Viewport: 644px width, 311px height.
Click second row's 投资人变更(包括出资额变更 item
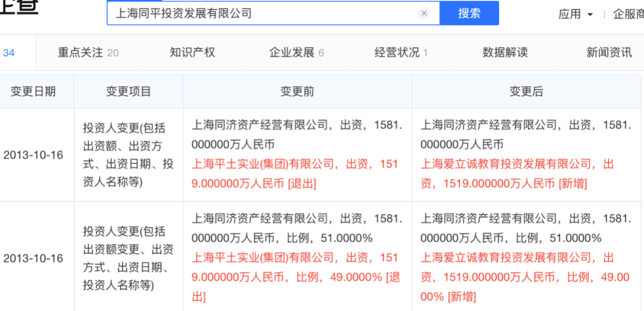(129, 258)
